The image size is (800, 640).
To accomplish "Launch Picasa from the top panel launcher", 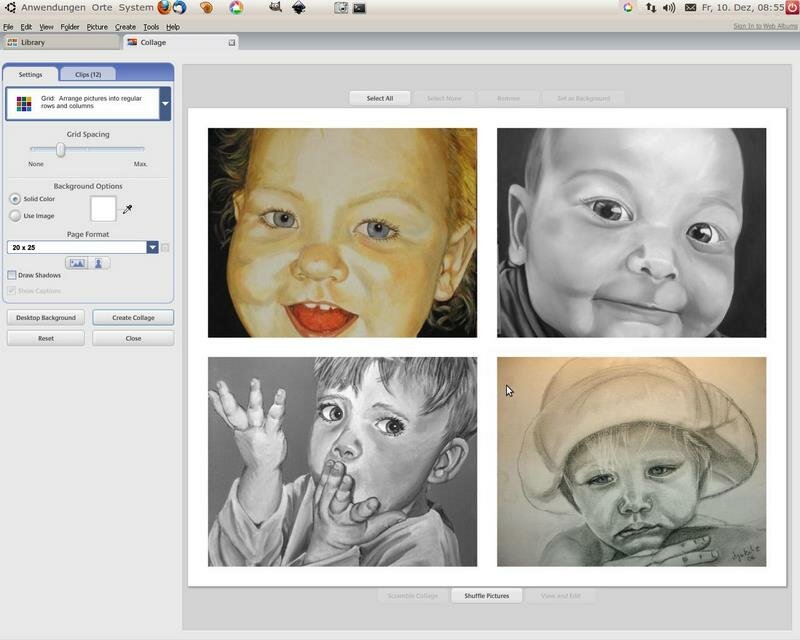I will pyautogui.click(x=236, y=7).
